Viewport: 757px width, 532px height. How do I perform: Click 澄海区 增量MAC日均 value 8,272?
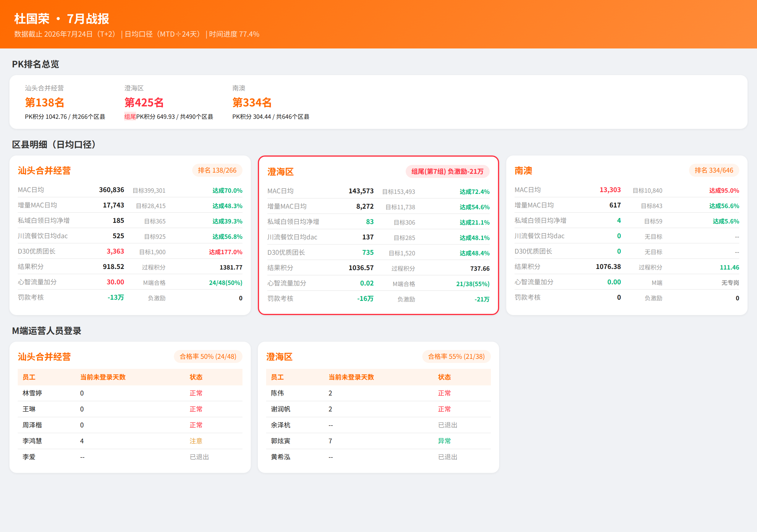pyautogui.click(x=365, y=206)
